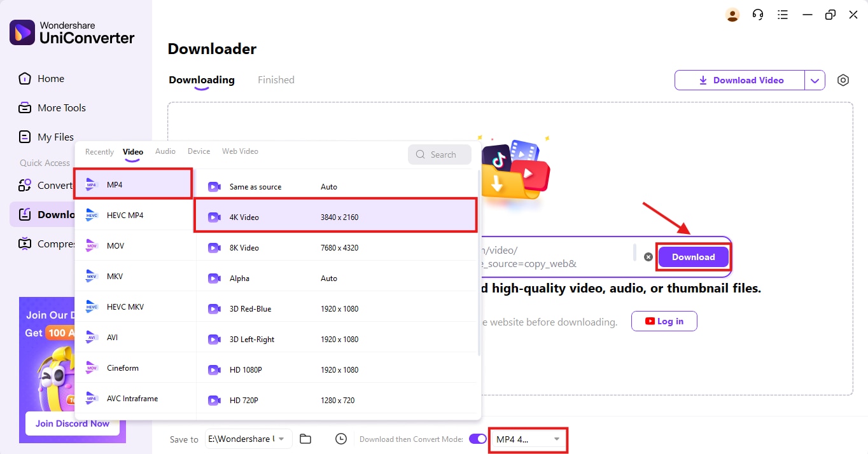
Task: Click the 4K Video camera icon
Action: [x=214, y=217]
